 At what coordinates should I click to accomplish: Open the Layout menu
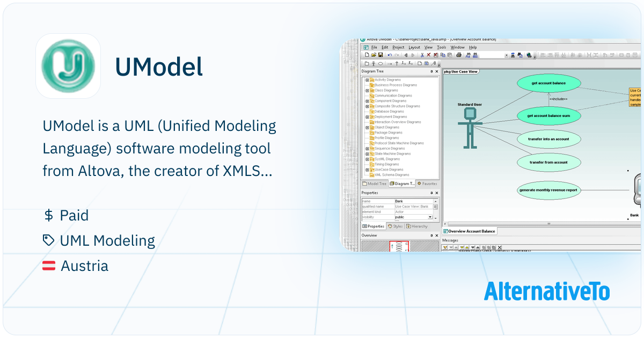(414, 47)
